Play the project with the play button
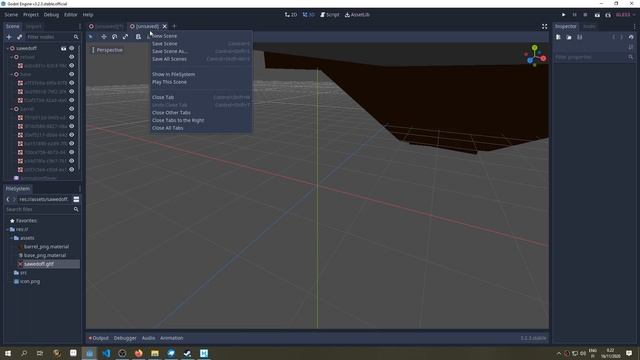This screenshot has width=640, height=360. click(x=564, y=15)
